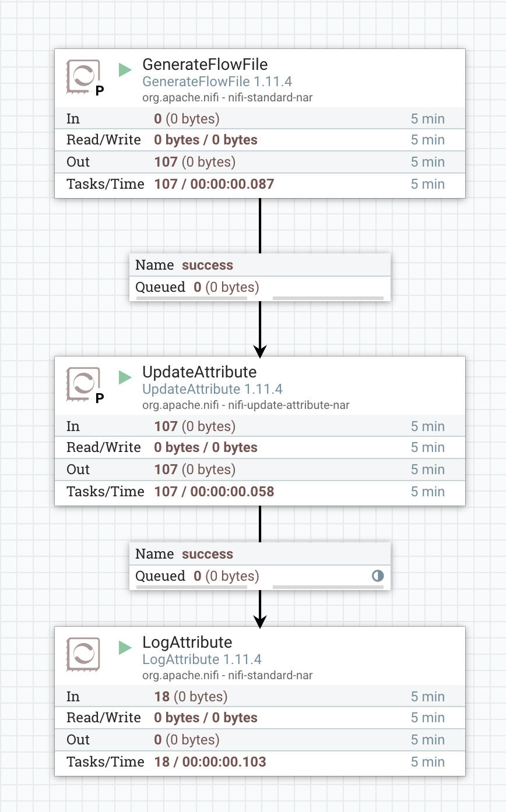Select the success connection between UpdateAttribute and LogAttribute

(260, 566)
